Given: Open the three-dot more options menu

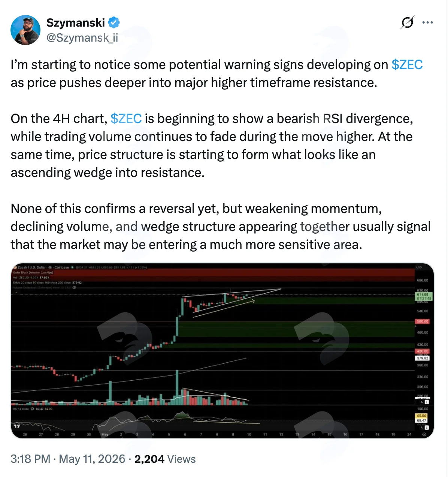Looking at the screenshot, I should (427, 22).
